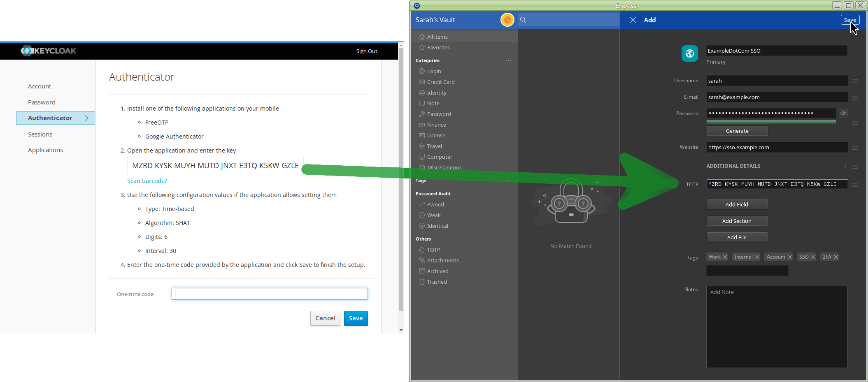Screen dimensions: 868x382
Task: Reveal password using the eye icon
Action: click(x=843, y=113)
